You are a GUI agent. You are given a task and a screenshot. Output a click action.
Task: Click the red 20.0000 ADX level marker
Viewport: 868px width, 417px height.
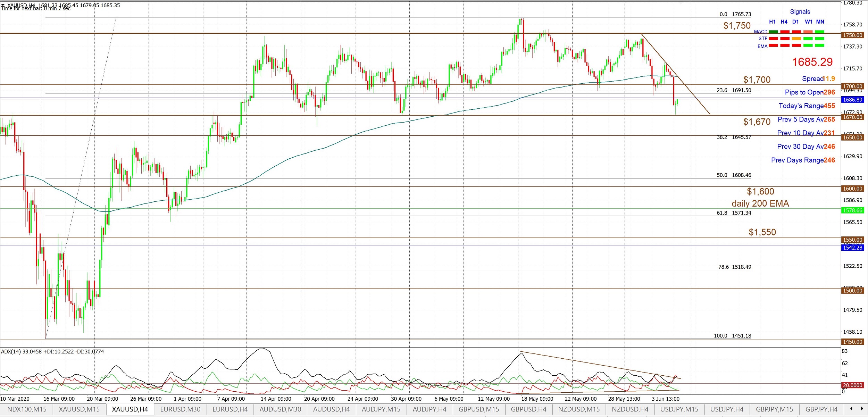click(x=853, y=385)
